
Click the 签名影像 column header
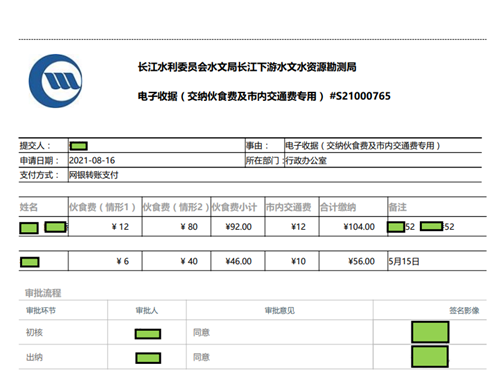pos(464,311)
